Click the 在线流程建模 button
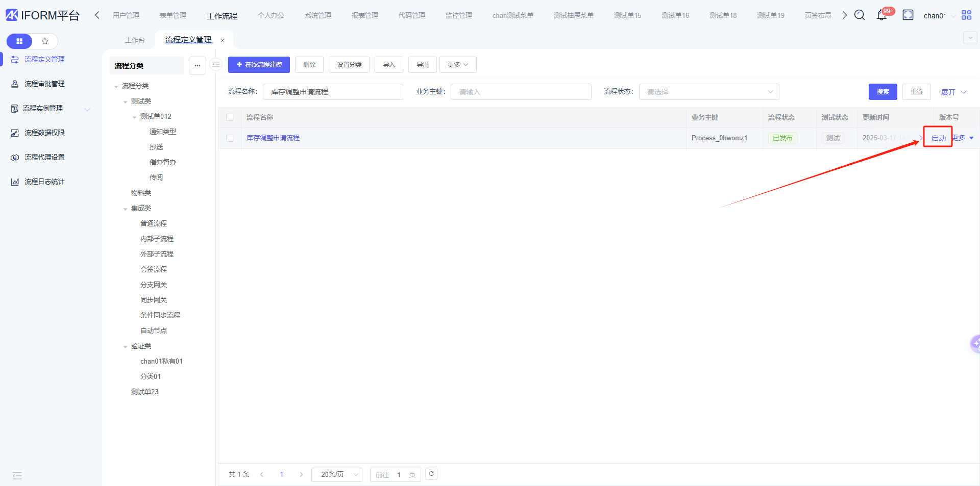Viewport: 980px width, 486px height. click(259, 65)
